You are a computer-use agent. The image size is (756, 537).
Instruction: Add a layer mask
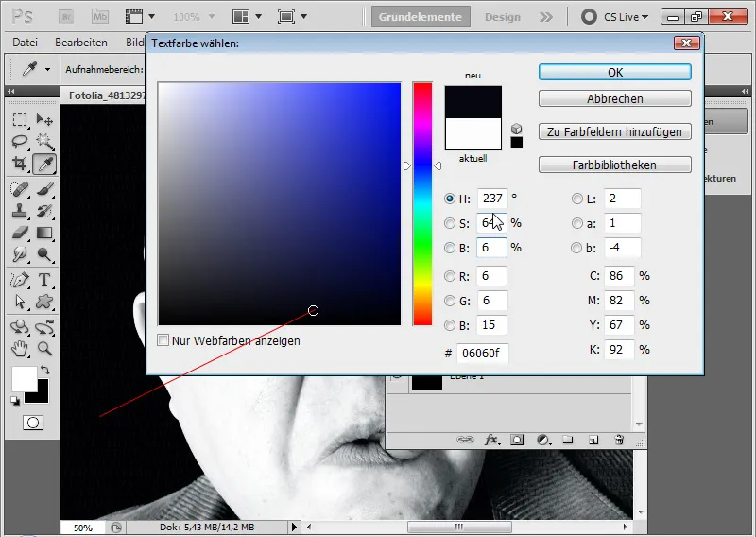click(x=517, y=440)
